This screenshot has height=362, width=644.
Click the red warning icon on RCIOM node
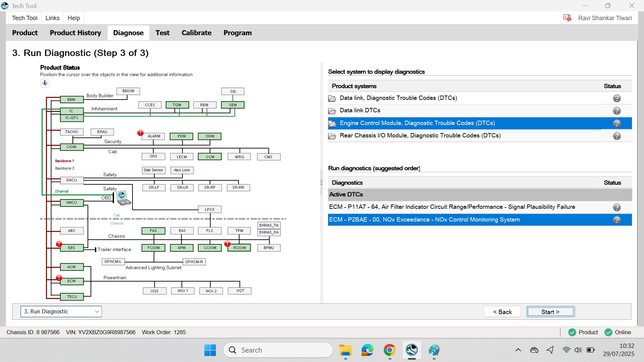227,244
